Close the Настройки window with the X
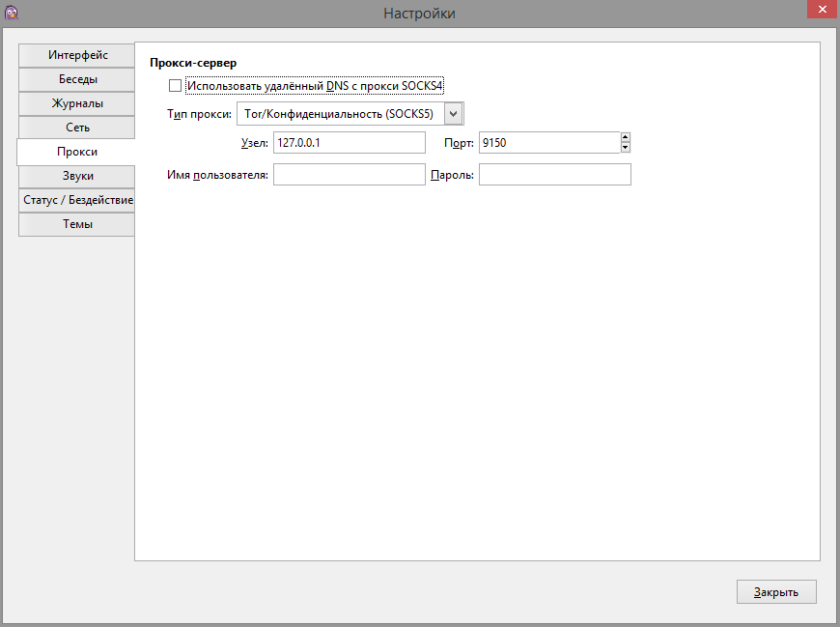This screenshot has width=840, height=627. 816,12
